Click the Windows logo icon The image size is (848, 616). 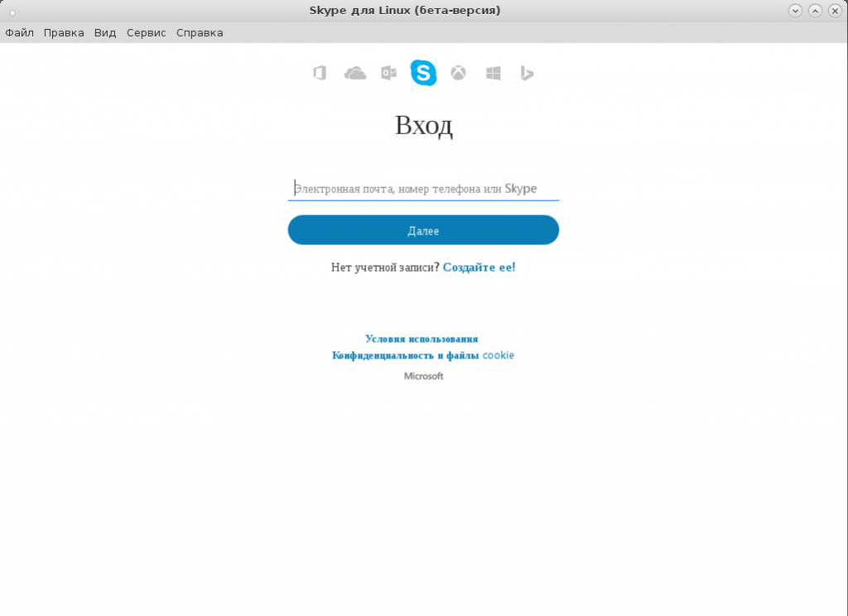(494, 73)
